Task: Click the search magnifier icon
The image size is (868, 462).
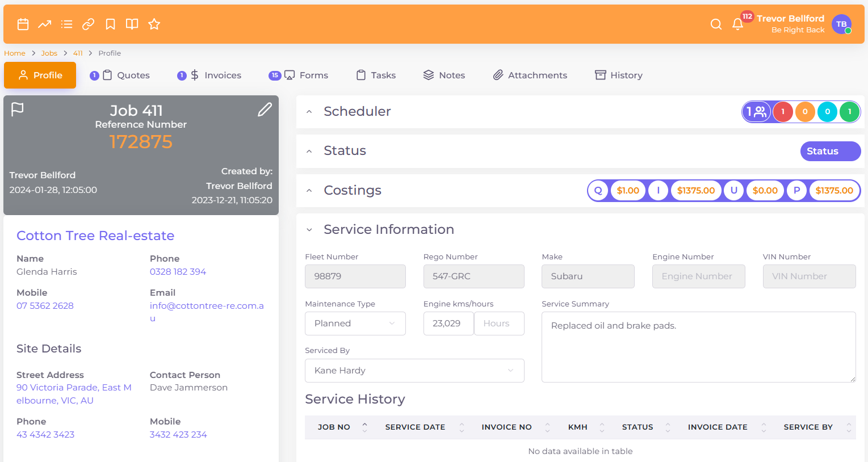Action: 716,24
